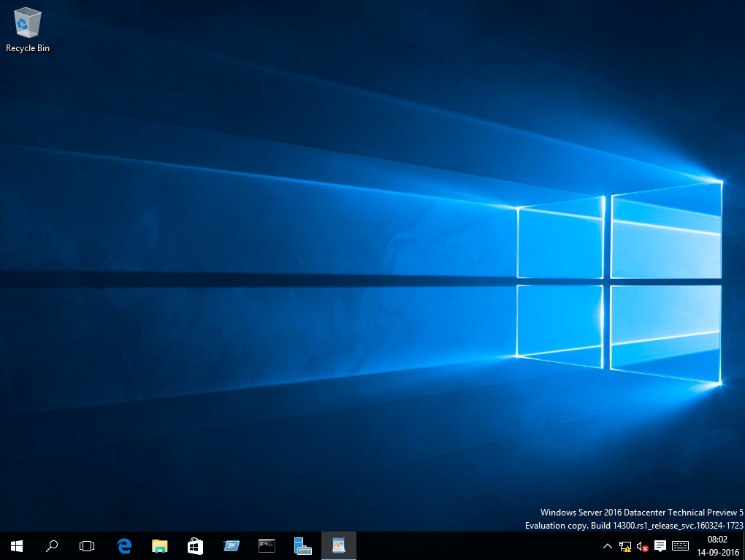Open Command Prompt from the taskbar
This screenshot has width=745, height=560.
click(267, 546)
